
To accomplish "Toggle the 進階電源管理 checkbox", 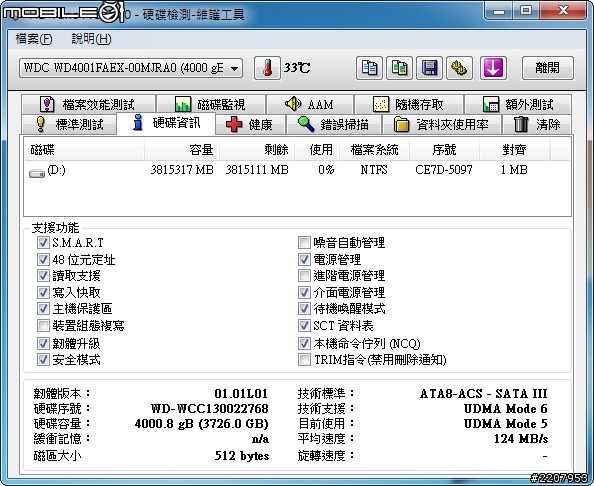I will point(304,275).
